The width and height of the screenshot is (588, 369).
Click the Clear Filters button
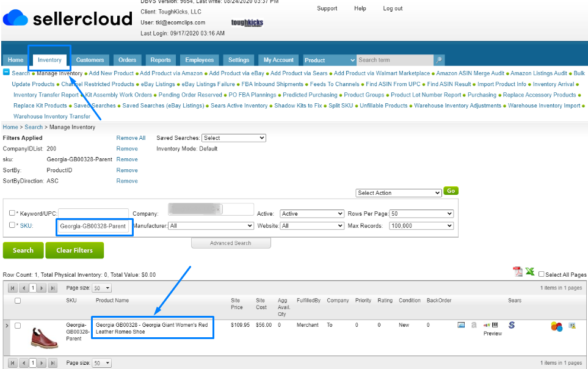point(74,250)
